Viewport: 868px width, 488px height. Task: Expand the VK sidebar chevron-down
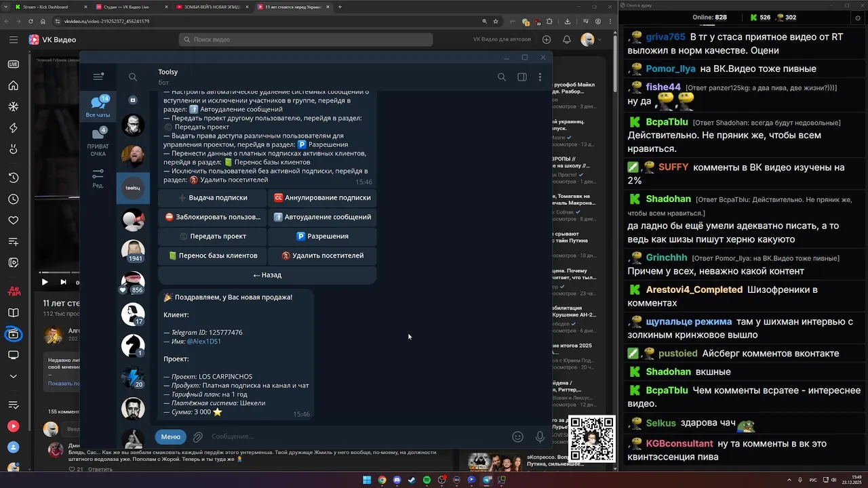click(13, 376)
